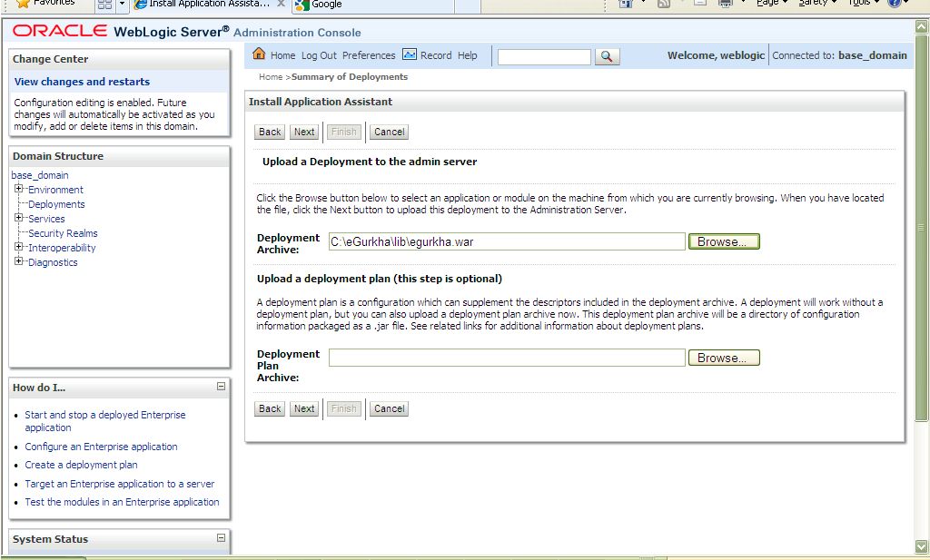Open the browser Page menu
The width and height of the screenshot is (930, 560).
(x=772, y=3)
